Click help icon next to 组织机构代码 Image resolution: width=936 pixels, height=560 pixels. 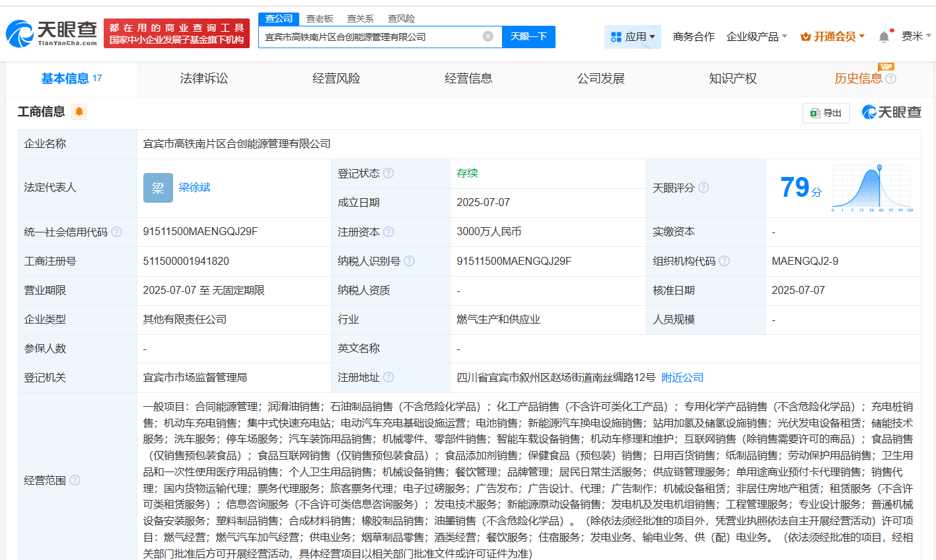725,261
